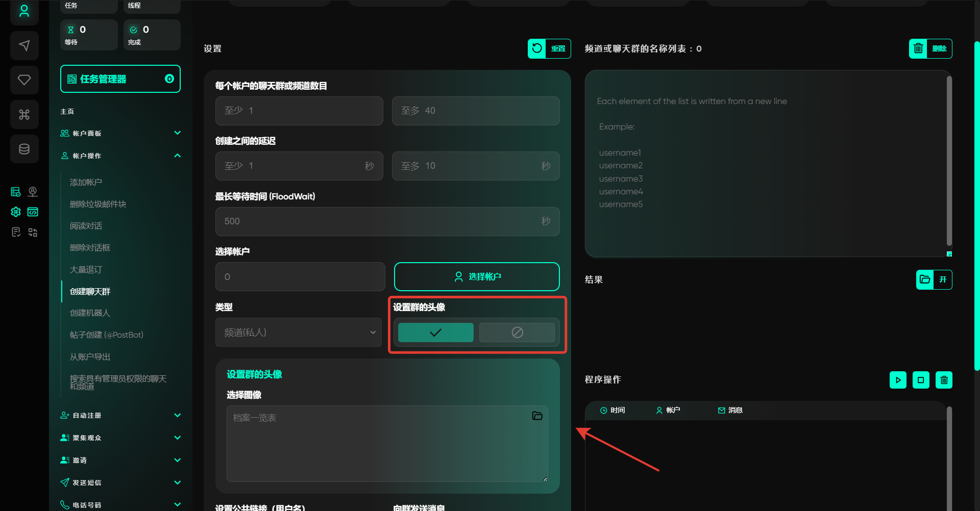The width and height of the screenshot is (980, 511).
Task: Stop the program with square stop button
Action: tap(921, 380)
